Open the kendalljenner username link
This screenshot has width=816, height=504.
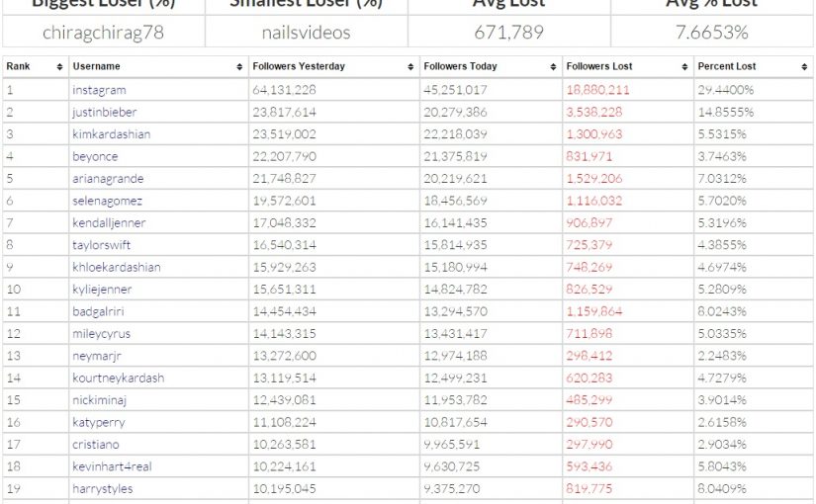click(109, 223)
